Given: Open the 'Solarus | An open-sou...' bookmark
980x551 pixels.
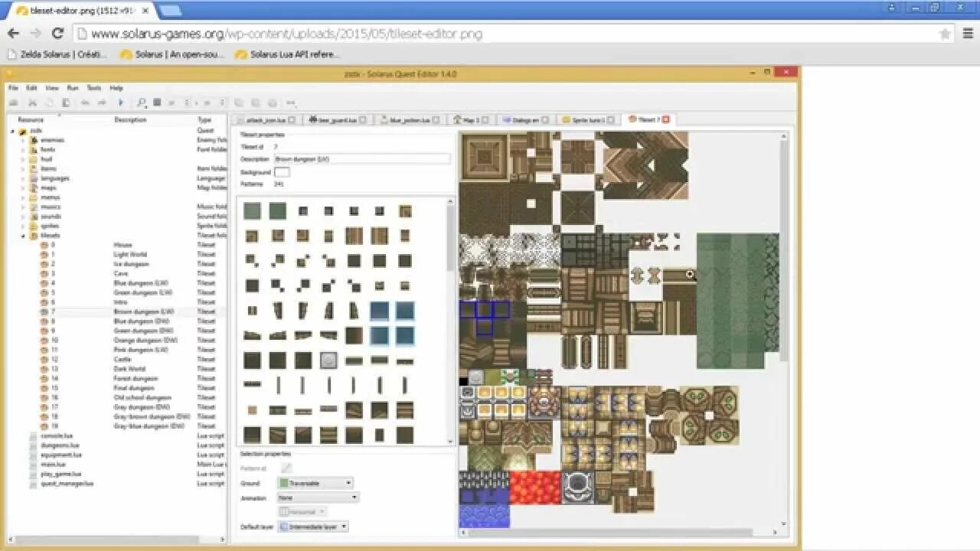Looking at the screenshot, I should click(x=173, y=54).
